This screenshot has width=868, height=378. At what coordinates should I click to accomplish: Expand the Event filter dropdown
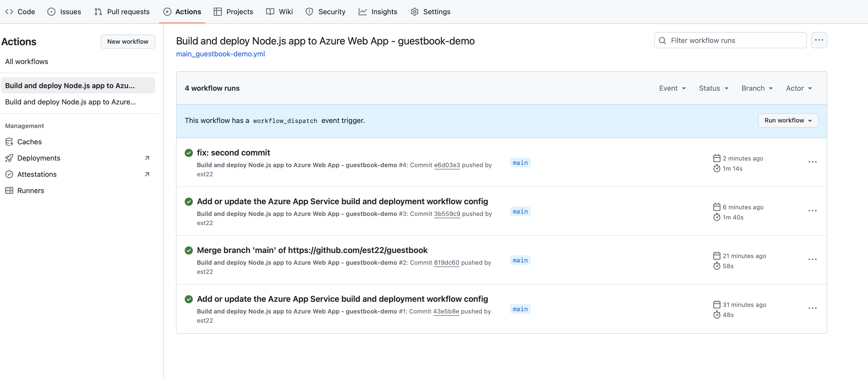(x=672, y=88)
